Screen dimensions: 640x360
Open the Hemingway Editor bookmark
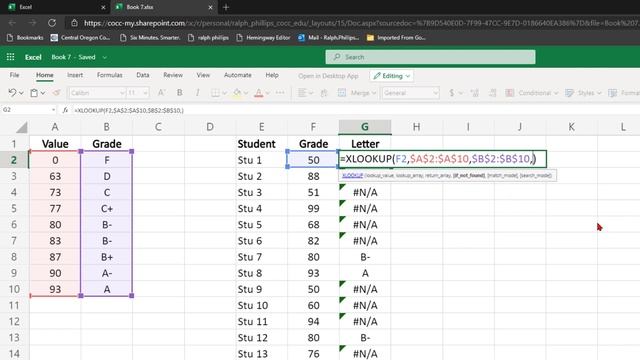pos(263,38)
